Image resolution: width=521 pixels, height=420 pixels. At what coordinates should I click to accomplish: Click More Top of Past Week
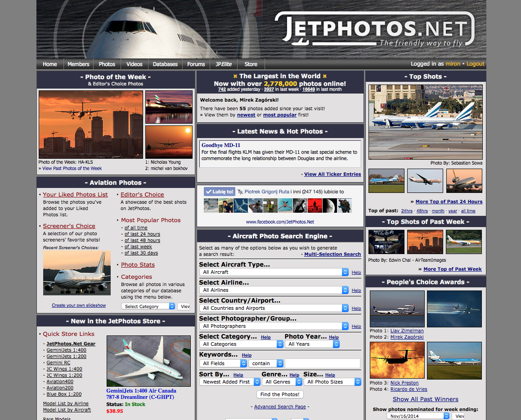tap(453, 269)
